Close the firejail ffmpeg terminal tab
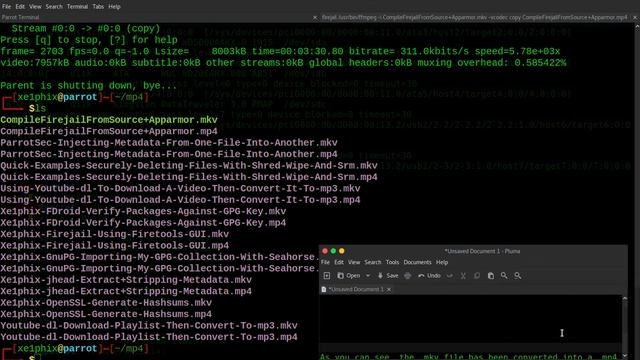640x360 pixels. coord(635,18)
